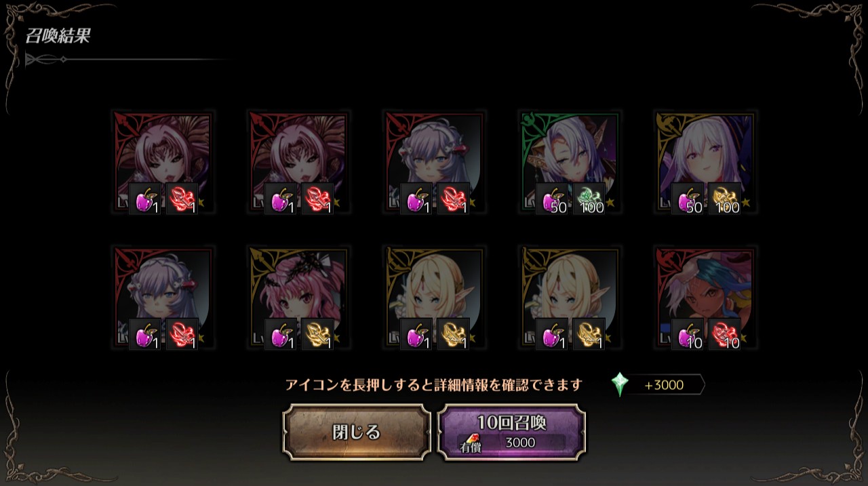Click gold shard icon on pink twin-tail card
The height and width of the screenshot is (486, 868).
coord(318,335)
